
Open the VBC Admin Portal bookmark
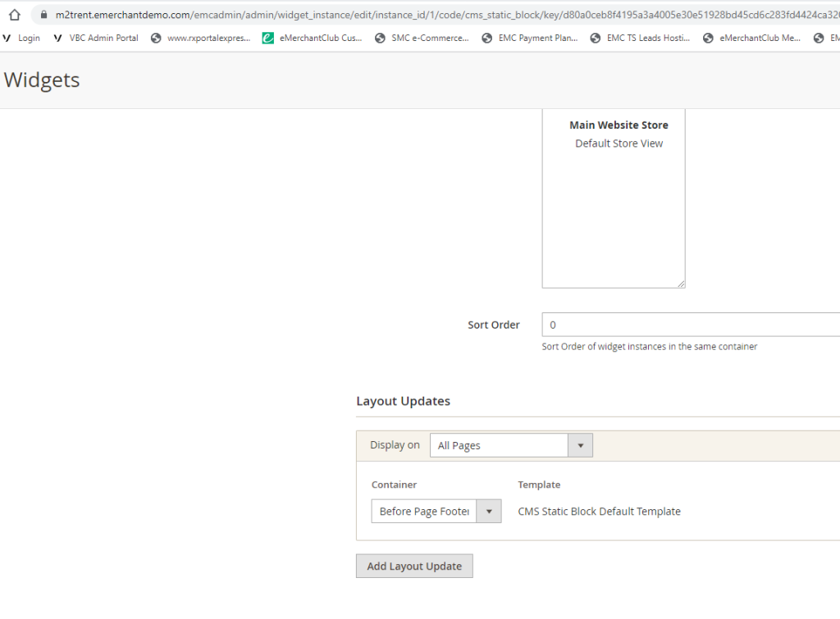(96, 38)
